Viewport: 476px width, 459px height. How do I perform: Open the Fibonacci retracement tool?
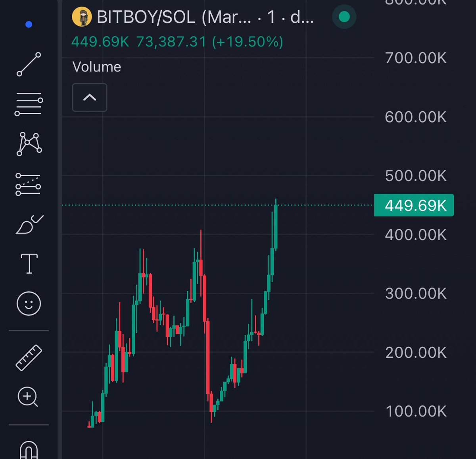coord(29,104)
